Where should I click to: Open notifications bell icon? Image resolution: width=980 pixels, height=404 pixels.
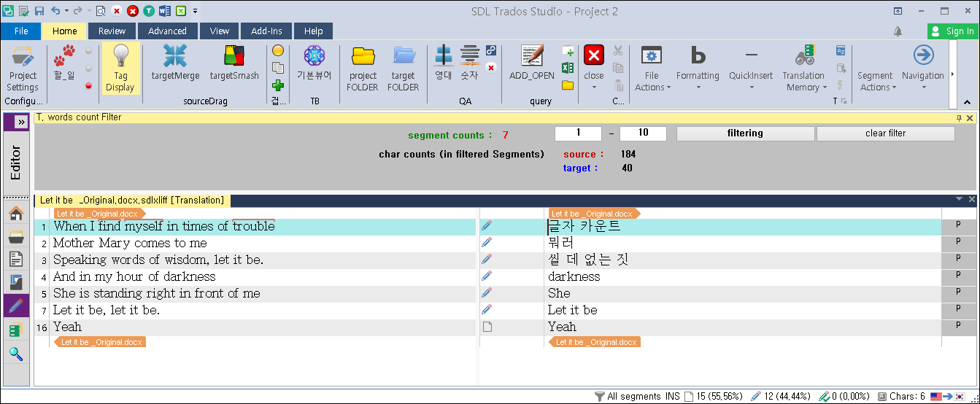898,31
